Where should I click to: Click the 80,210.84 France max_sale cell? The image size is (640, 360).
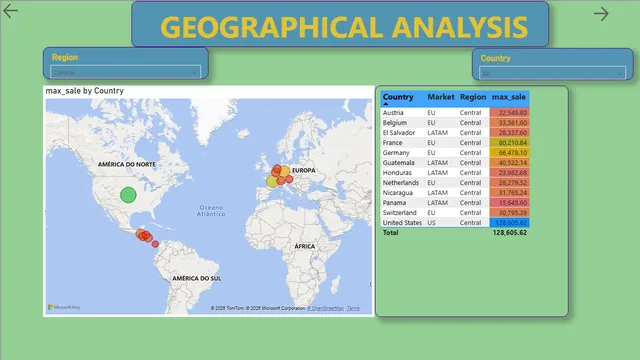pyautogui.click(x=509, y=142)
